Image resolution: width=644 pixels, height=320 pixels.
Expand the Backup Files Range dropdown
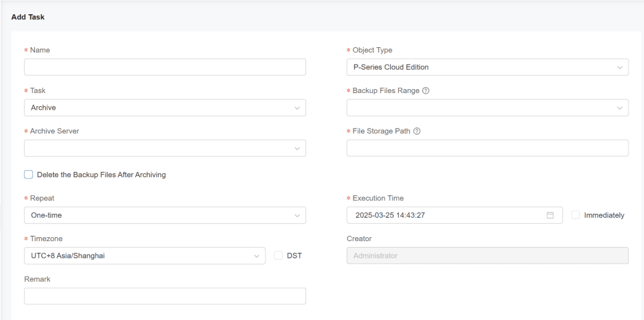point(487,107)
